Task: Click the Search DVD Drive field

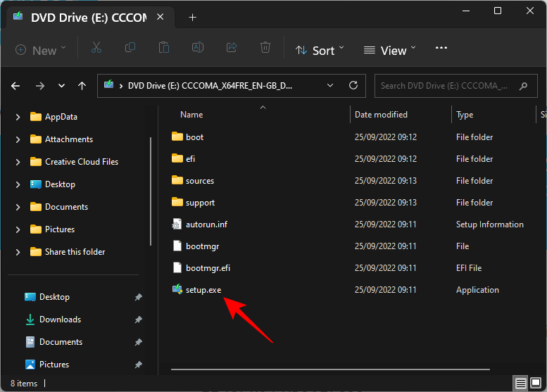Action: (455, 86)
